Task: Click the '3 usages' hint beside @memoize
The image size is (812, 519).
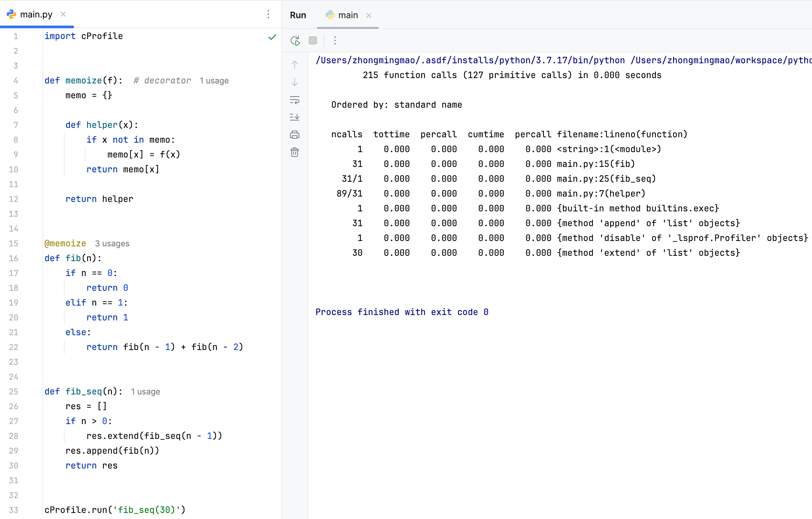Action: pos(112,244)
